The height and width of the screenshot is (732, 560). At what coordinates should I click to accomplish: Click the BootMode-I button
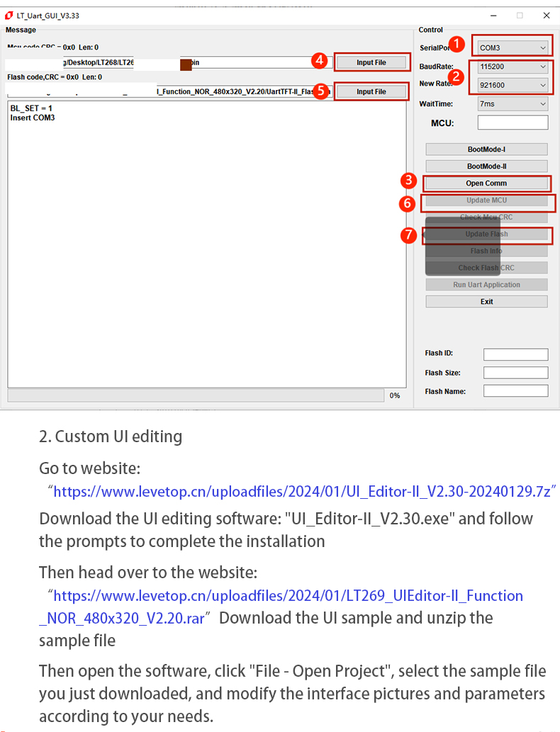(x=486, y=150)
